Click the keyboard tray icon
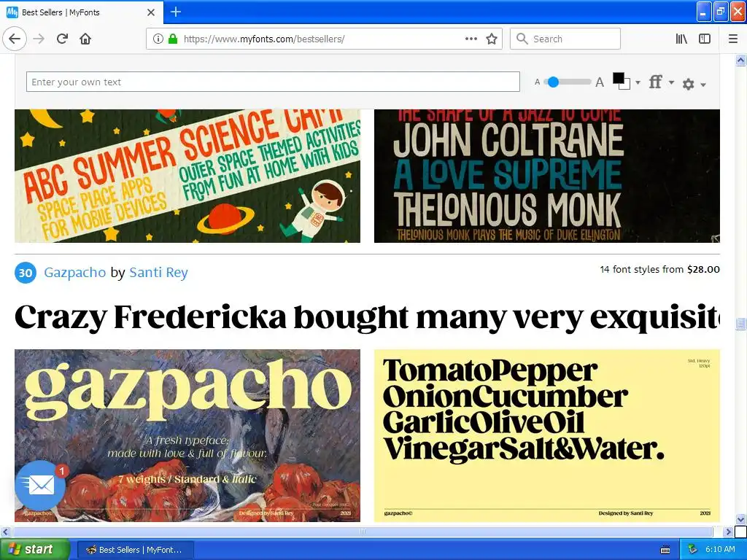The height and width of the screenshot is (560, 747). click(665, 550)
